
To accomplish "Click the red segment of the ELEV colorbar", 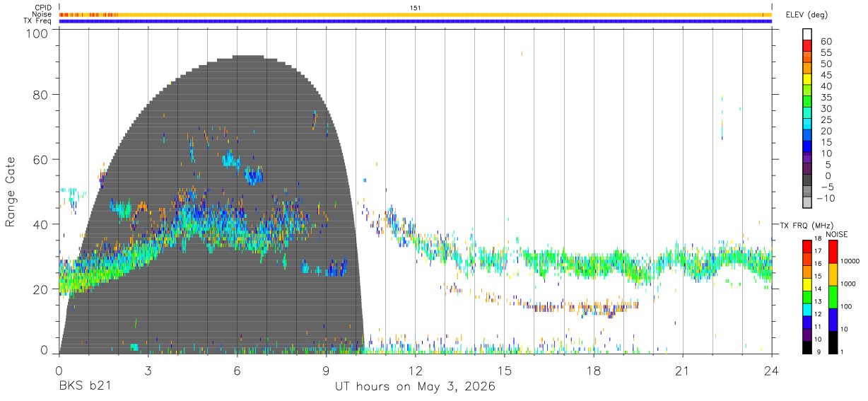I will [807, 46].
